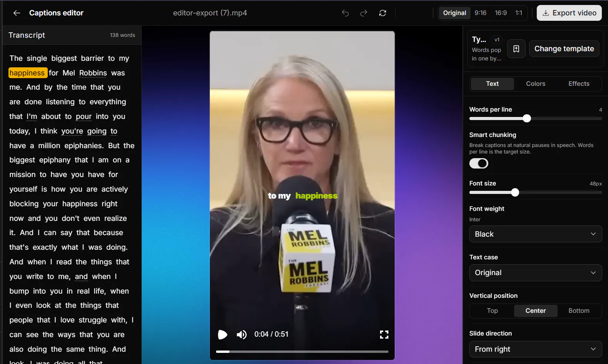Screen dimensions: 608x364
Task: Set vertical position to Center
Action: coord(536,311)
